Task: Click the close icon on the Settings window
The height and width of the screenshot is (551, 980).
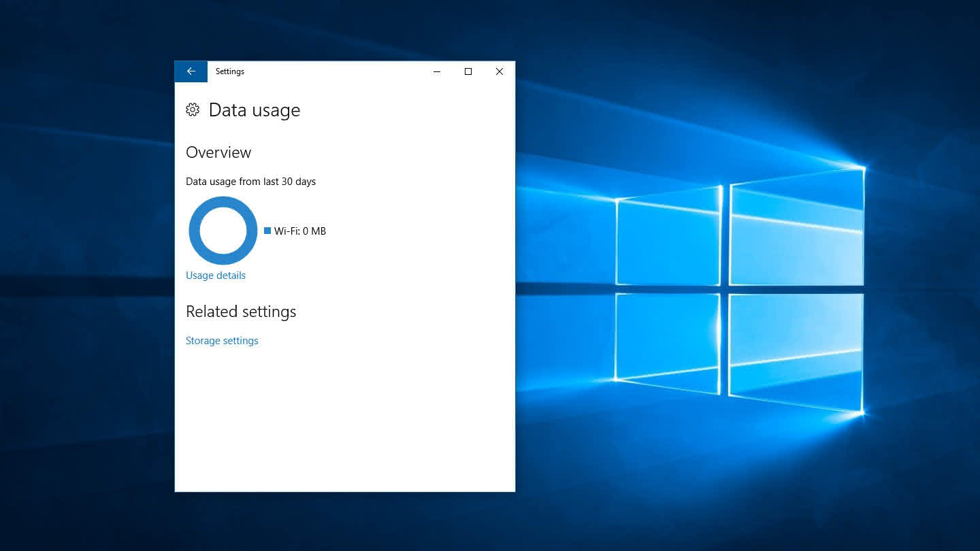Action: pyautogui.click(x=499, y=71)
